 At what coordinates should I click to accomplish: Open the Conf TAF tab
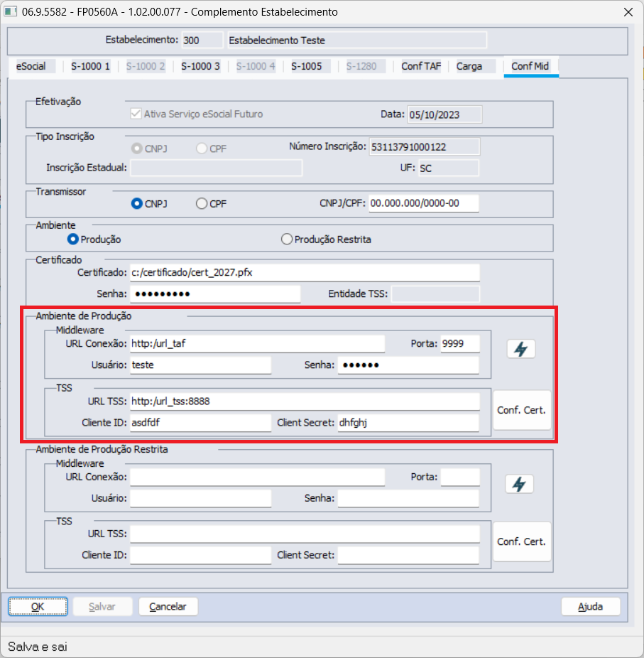[421, 66]
